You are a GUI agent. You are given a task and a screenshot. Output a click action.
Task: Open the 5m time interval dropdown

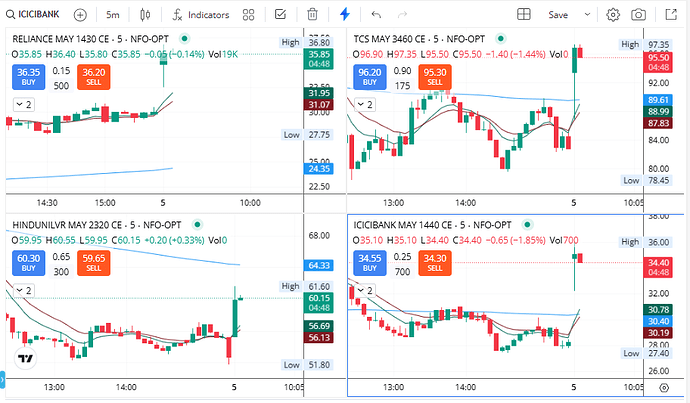pos(113,15)
